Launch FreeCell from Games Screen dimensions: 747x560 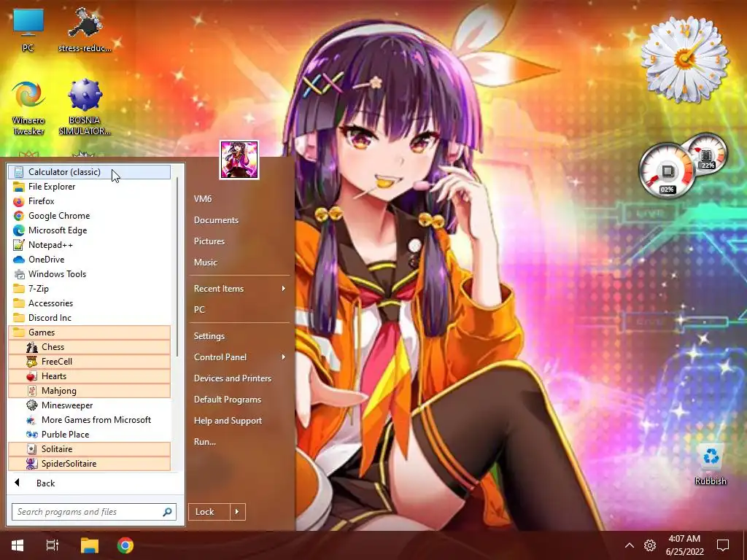click(89, 362)
